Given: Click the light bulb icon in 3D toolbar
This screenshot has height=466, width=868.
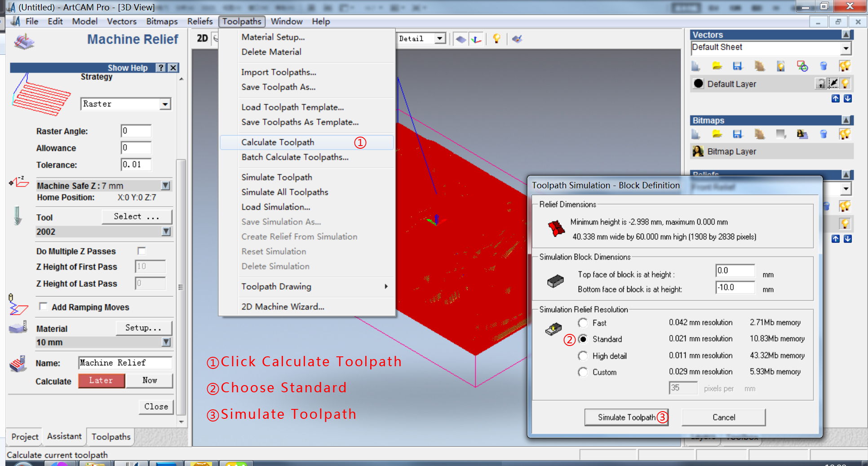Looking at the screenshot, I should coord(496,39).
